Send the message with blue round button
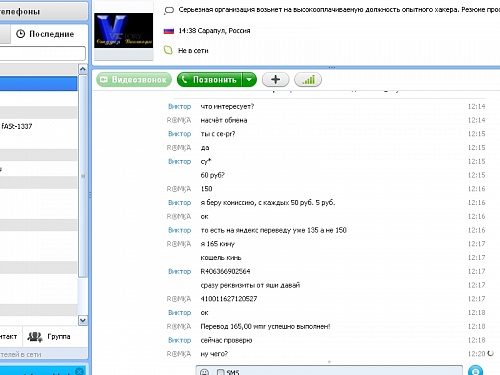Viewport: 500px width, 375px height. pos(475,371)
